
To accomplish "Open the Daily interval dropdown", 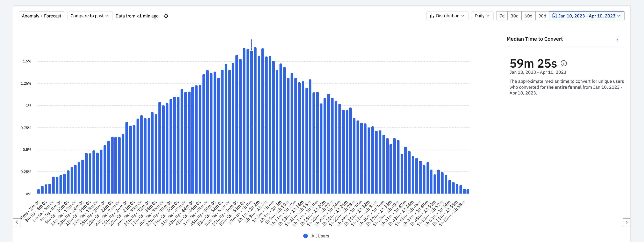I will pos(482,16).
